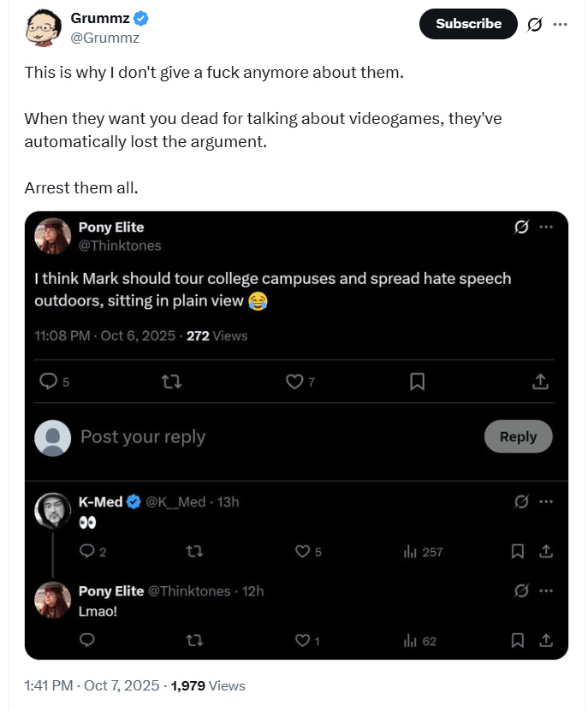Click the Grok icon beside Subscribe

pos(535,24)
